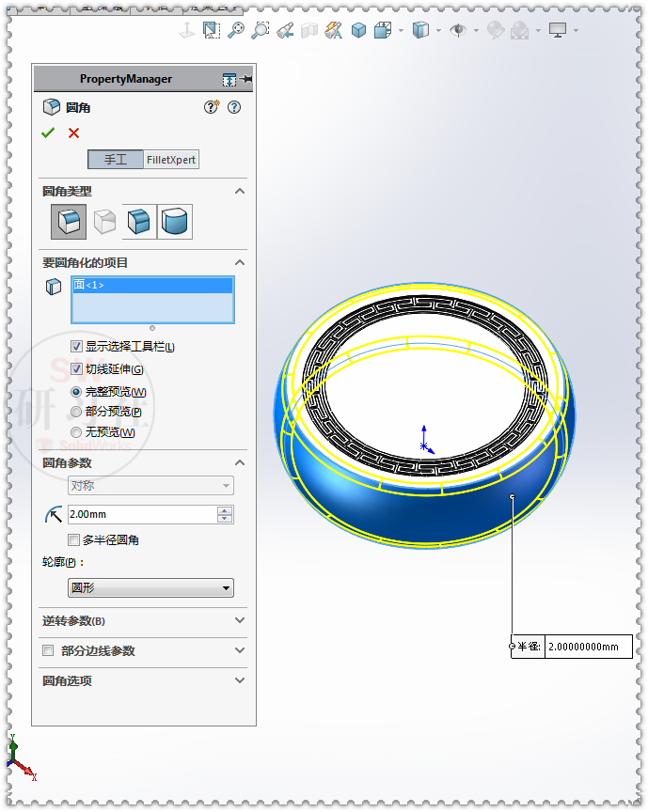Image resolution: width=648 pixels, height=812 pixels.
Task: Click the Dynamic Annotation Views icon
Action: tap(333, 31)
